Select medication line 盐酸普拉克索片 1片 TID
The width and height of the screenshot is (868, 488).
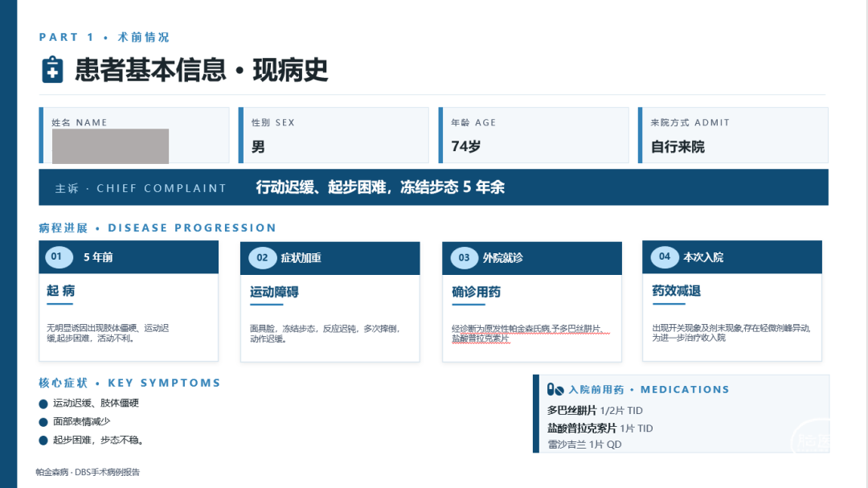[x=600, y=429]
